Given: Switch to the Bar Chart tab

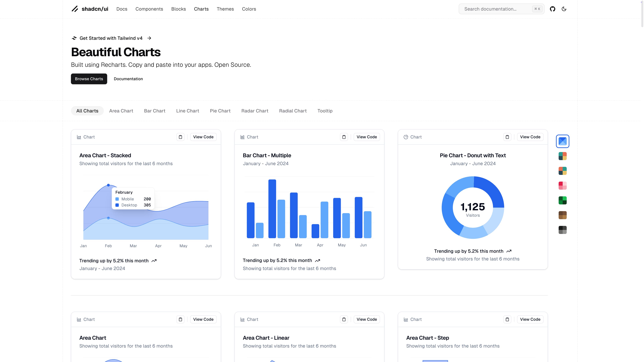Looking at the screenshot, I should 154,111.
